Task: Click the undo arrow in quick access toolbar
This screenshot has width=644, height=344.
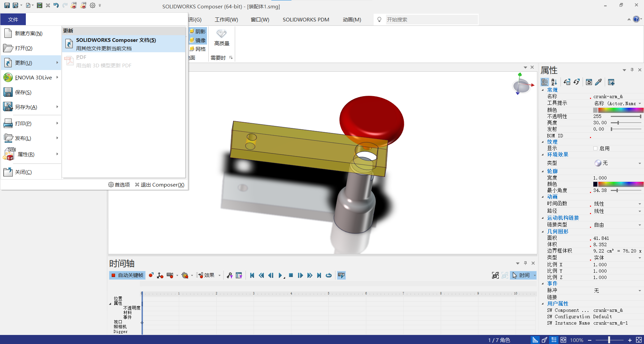Action: 56,5
